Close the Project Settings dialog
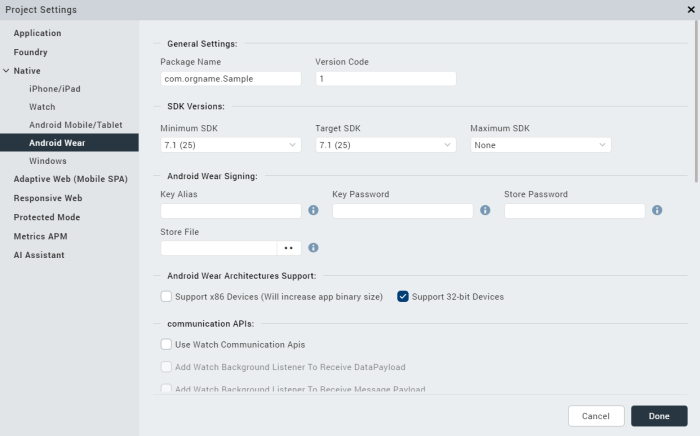700x436 pixels. coord(690,9)
